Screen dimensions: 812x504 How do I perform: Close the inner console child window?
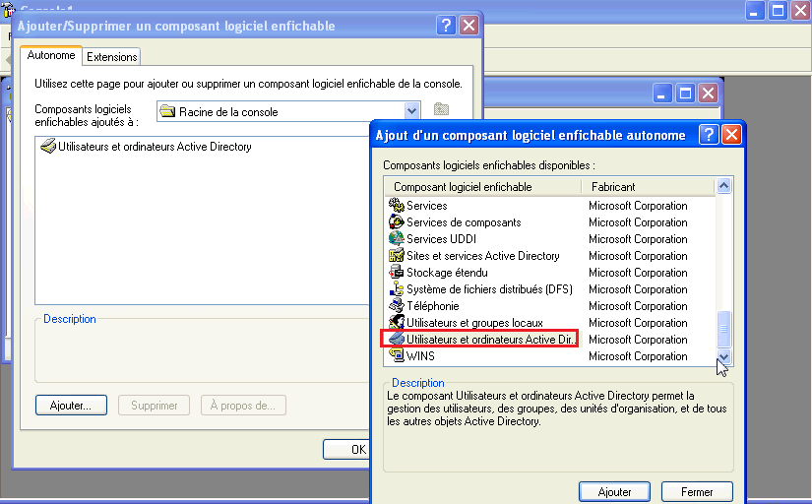point(708,94)
